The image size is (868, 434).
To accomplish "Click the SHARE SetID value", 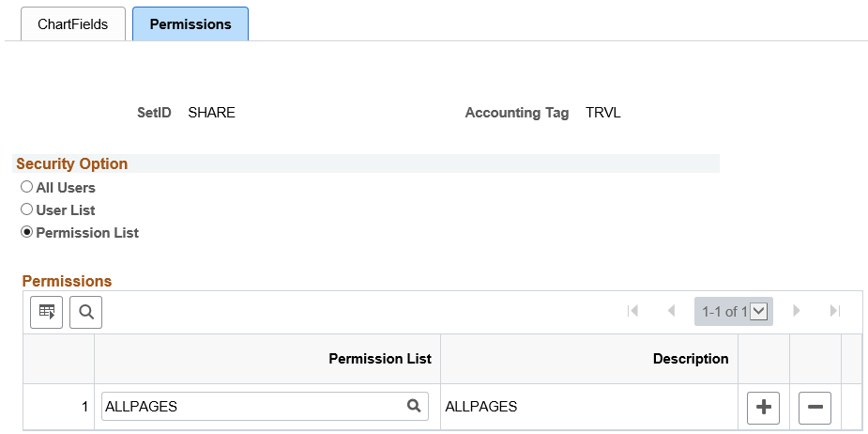I will point(211,113).
